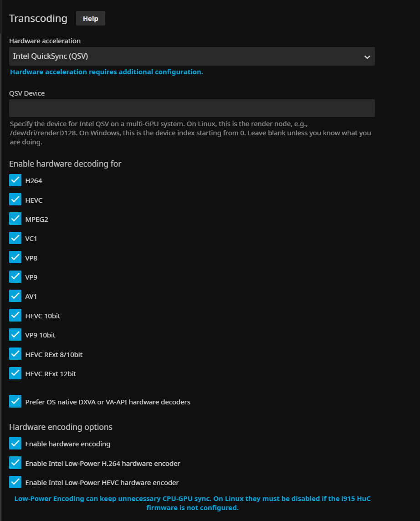
Task: Uncheck the VP8 decoding option
Action: [15, 258]
